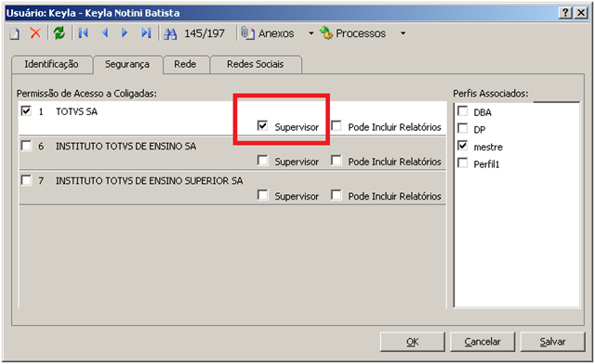This screenshot has height=364, width=595.
Task: Expand the Processos dropdown arrow
Action: pyautogui.click(x=403, y=33)
